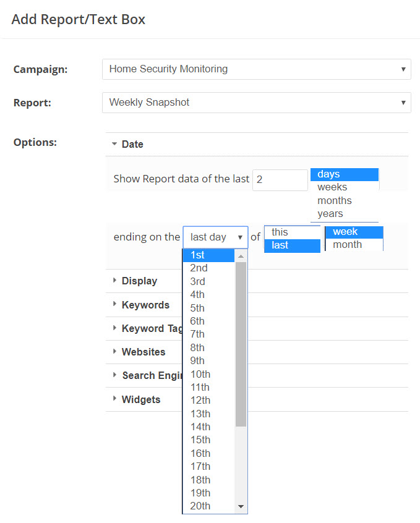Select '15th' from the day list
The height and width of the screenshot is (523, 420).
pyautogui.click(x=200, y=440)
